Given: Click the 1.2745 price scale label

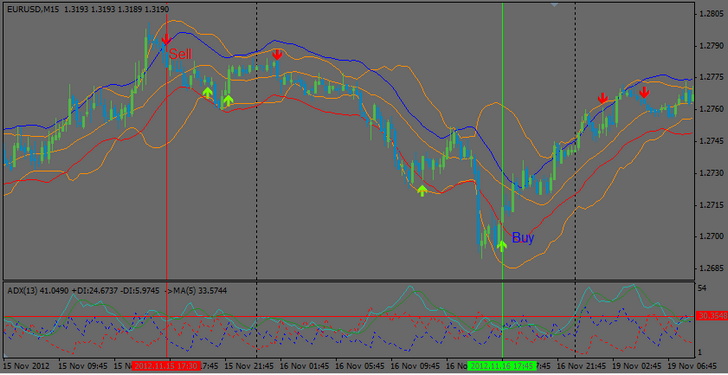Looking at the screenshot, I should pyautogui.click(x=710, y=141).
